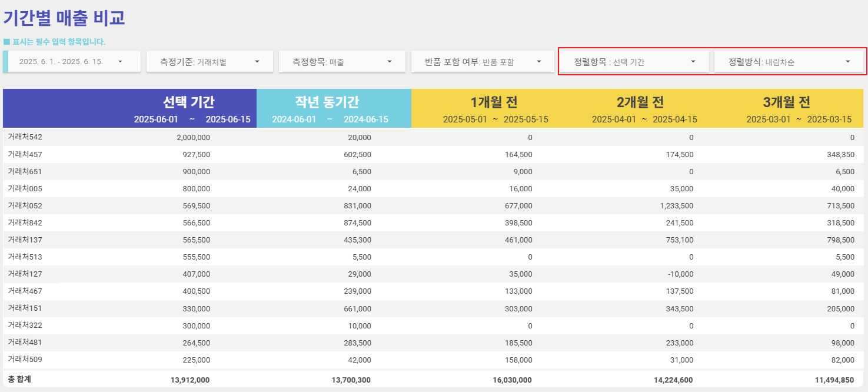Click the page title 기간별 매출 비교
This screenshot has width=868, height=392.
[64, 18]
